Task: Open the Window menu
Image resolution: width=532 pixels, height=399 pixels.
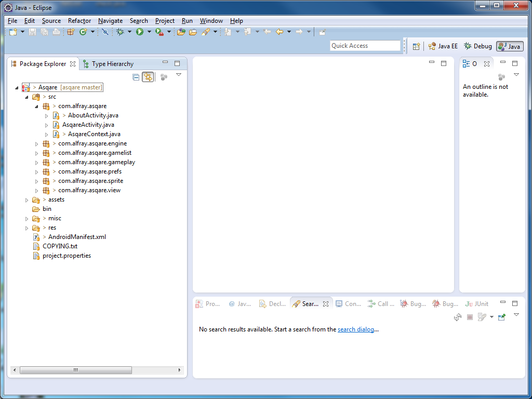Action: [211, 21]
